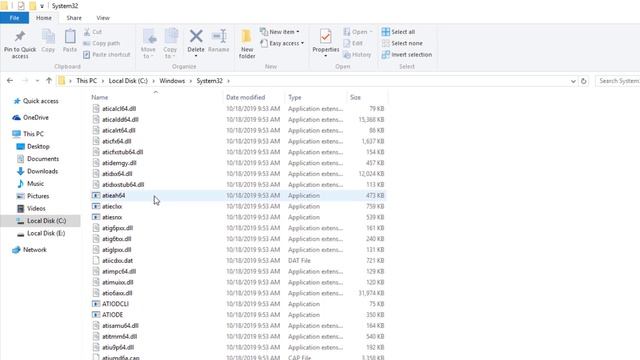This screenshot has height=360, width=640.
Task: Open OneDrive in navigation pane
Action: pyautogui.click(x=36, y=118)
